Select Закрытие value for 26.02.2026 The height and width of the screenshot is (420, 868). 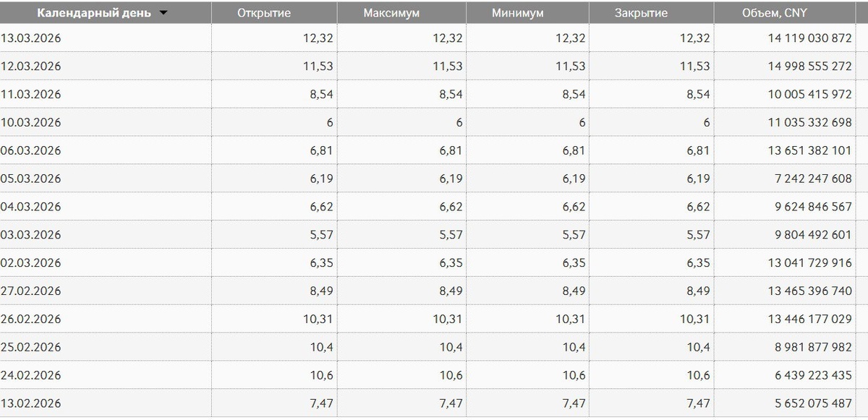pyautogui.click(x=692, y=320)
